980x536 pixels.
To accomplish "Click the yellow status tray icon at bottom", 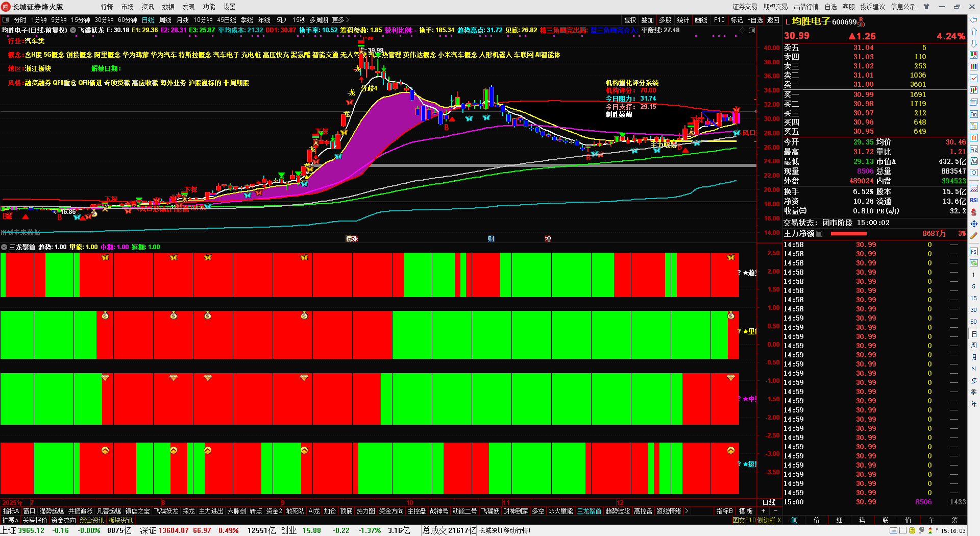I will [x=912, y=531].
